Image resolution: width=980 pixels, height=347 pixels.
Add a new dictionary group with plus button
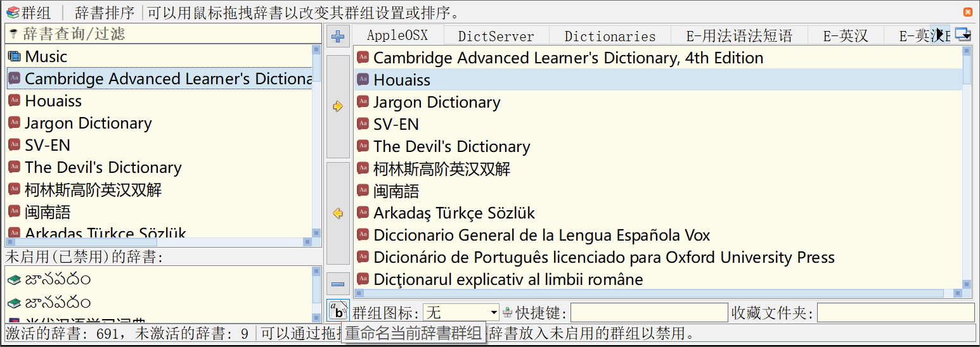(x=338, y=36)
